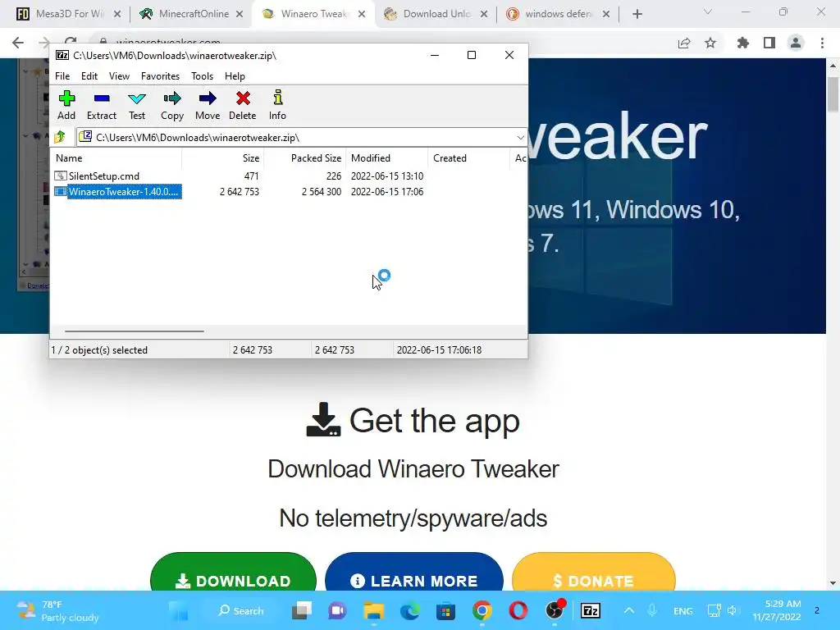This screenshot has width=840, height=630.
Task: Select the WinaeroTweaker-1.40.0 file
Action: (239, 192)
